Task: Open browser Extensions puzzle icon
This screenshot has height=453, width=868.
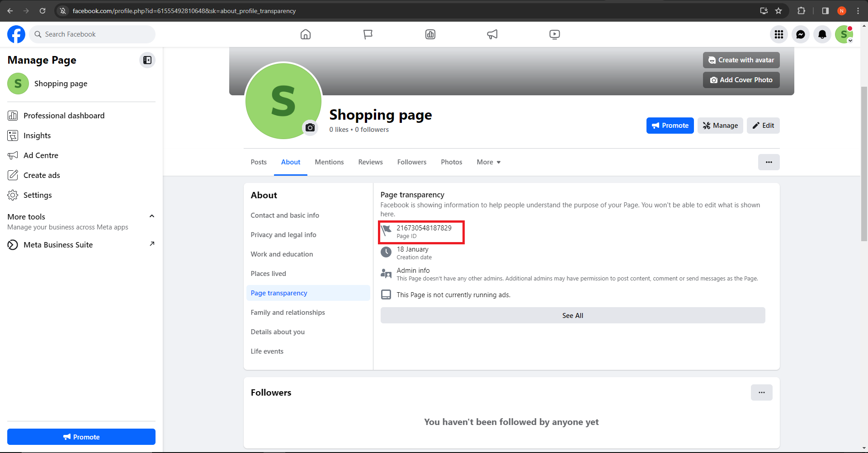Action: click(x=802, y=11)
